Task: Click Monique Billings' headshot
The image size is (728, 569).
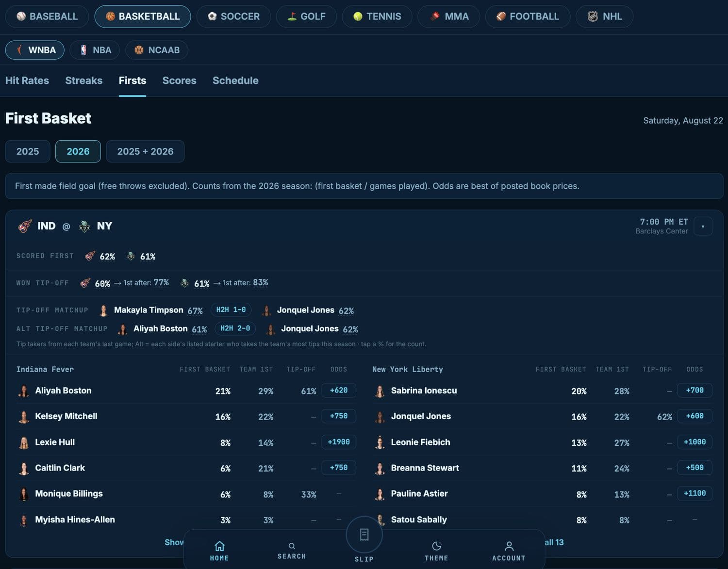Action: [23, 494]
